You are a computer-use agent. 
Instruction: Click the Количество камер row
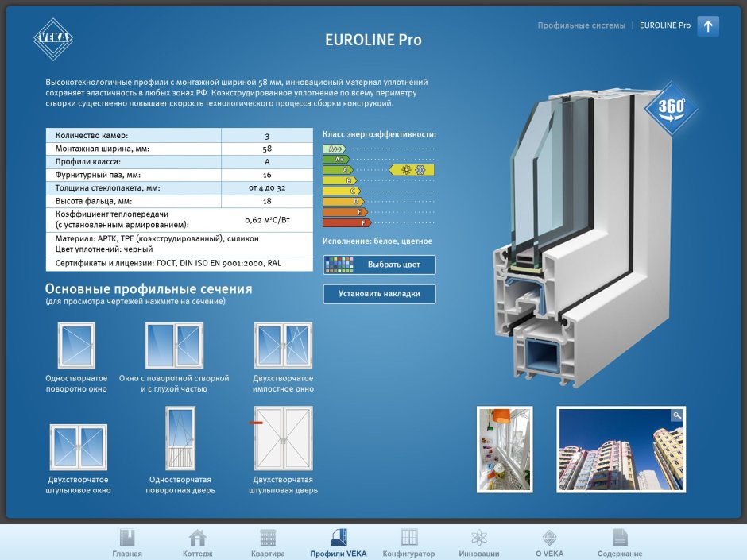(179, 135)
